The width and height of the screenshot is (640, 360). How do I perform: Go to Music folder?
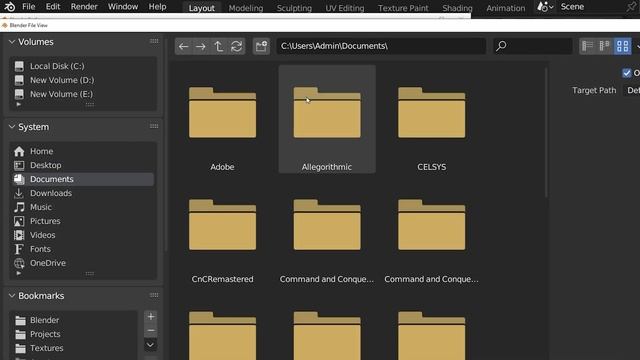coord(82,207)
